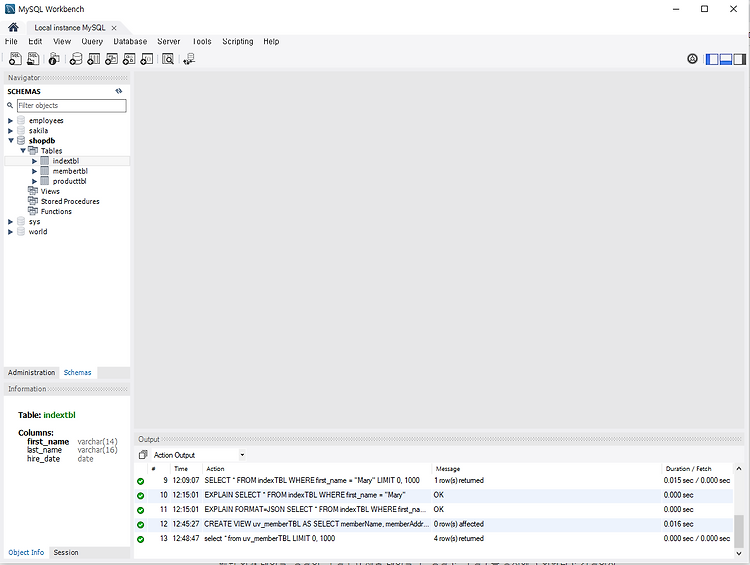This screenshot has height=565, width=750.
Task: Click membertbl table icon
Action: (x=44, y=171)
